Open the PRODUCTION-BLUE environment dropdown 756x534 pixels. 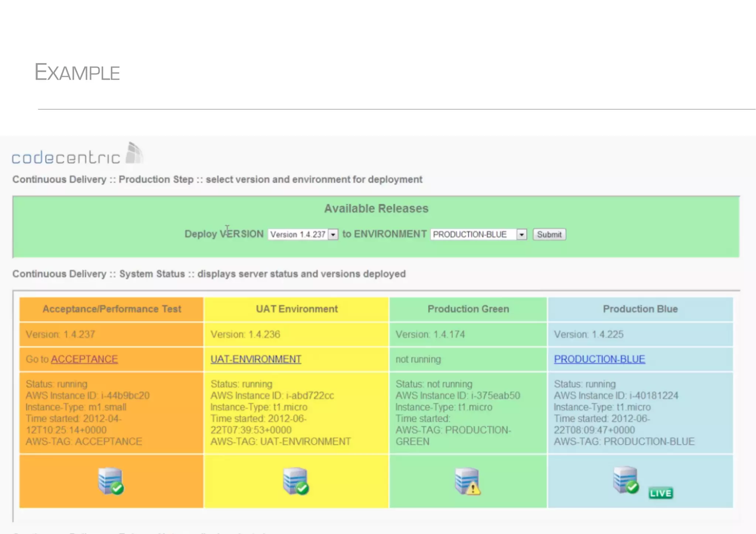(478, 234)
